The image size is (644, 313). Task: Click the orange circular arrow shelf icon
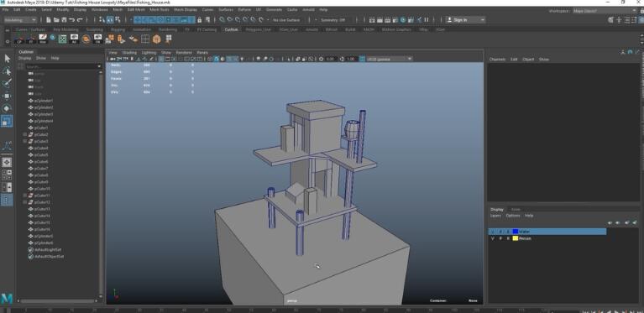86,39
